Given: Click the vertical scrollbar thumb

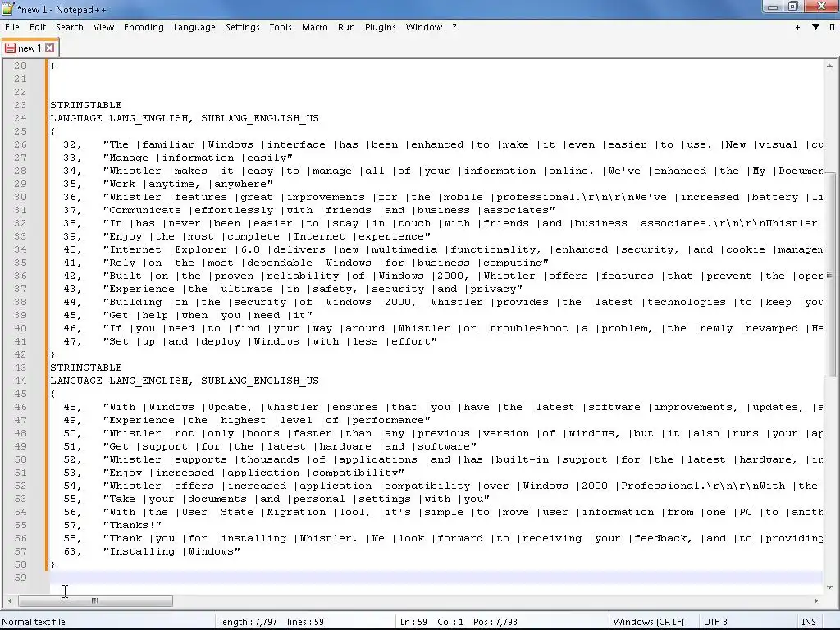Looking at the screenshot, I should point(829,275).
